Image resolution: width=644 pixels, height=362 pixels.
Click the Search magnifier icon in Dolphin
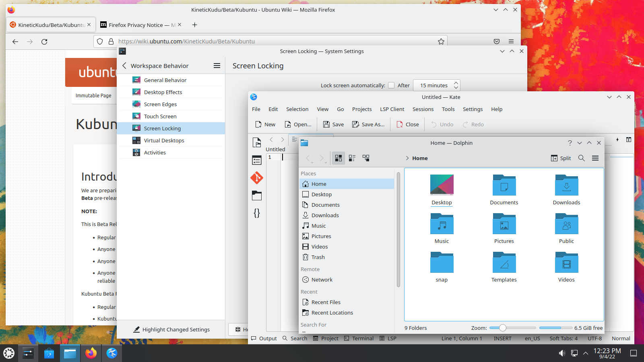coord(581,158)
